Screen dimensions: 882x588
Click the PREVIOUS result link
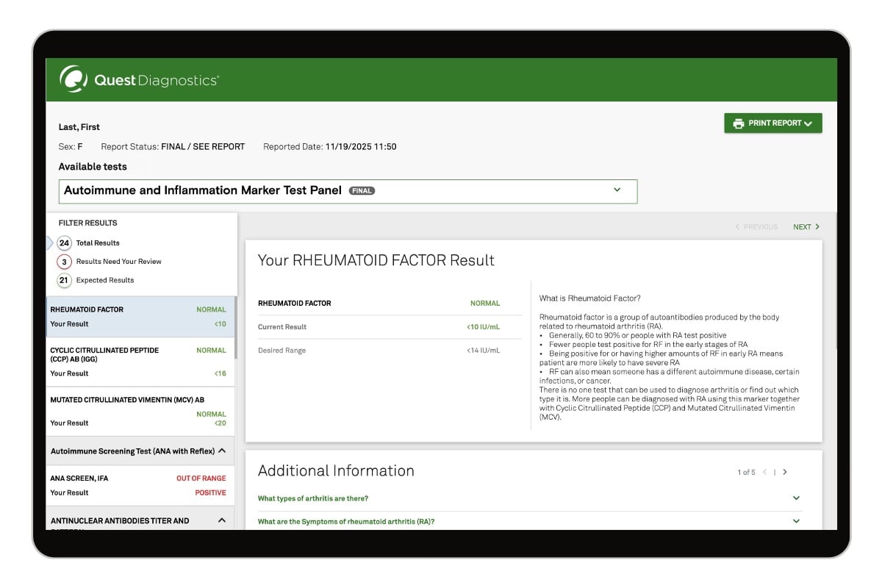click(756, 227)
